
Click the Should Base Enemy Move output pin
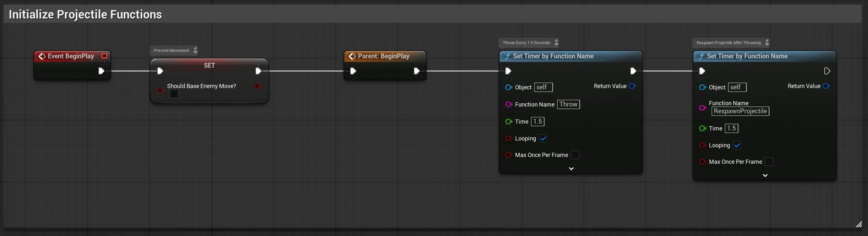(257, 86)
